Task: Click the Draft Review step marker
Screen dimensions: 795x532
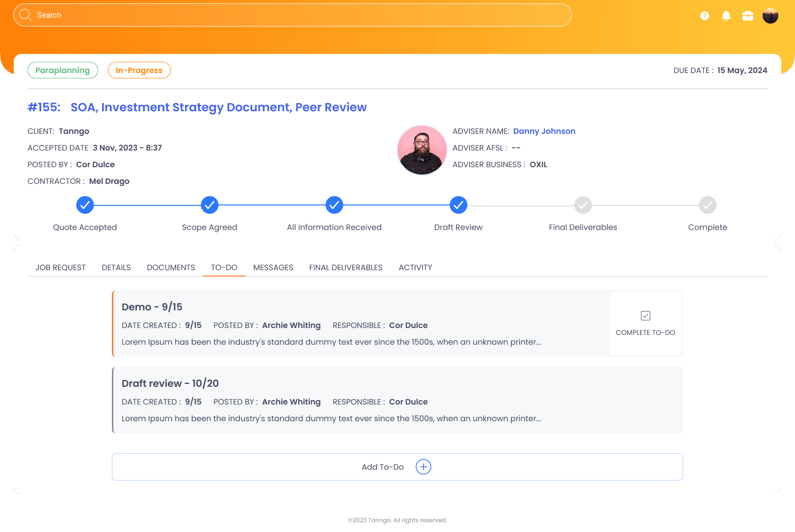Action: click(x=458, y=205)
